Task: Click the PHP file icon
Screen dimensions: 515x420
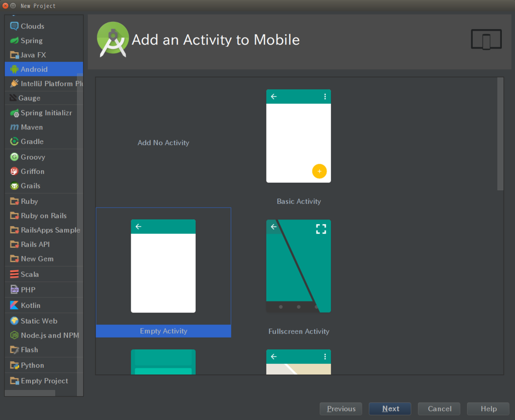Action: pyautogui.click(x=14, y=289)
